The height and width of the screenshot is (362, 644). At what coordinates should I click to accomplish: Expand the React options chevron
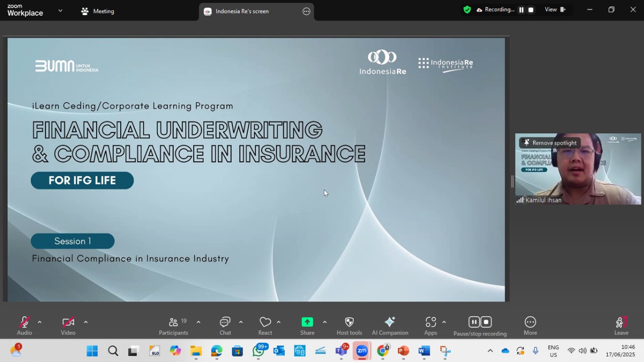pos(279,322)
